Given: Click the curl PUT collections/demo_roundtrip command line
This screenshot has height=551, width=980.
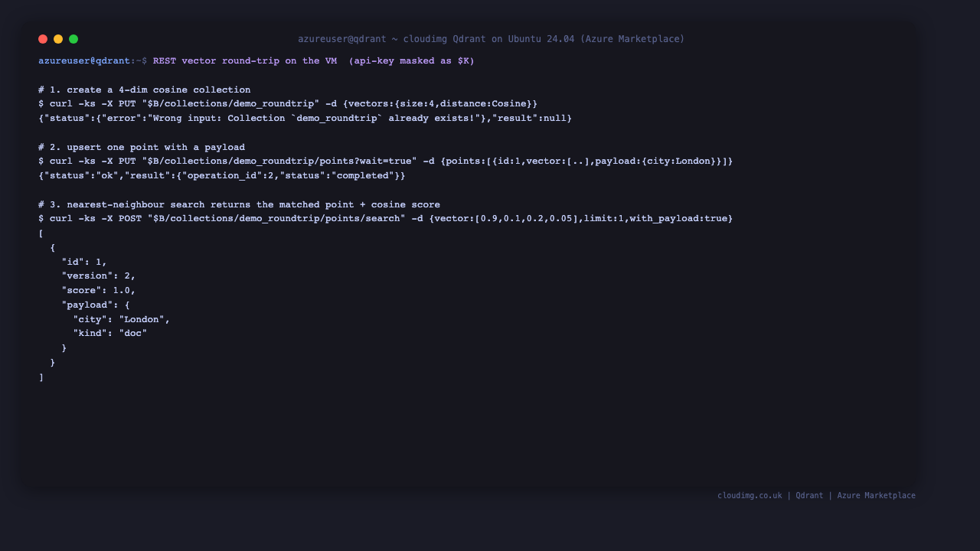Looking at the screenshot, I should point(288,103).
